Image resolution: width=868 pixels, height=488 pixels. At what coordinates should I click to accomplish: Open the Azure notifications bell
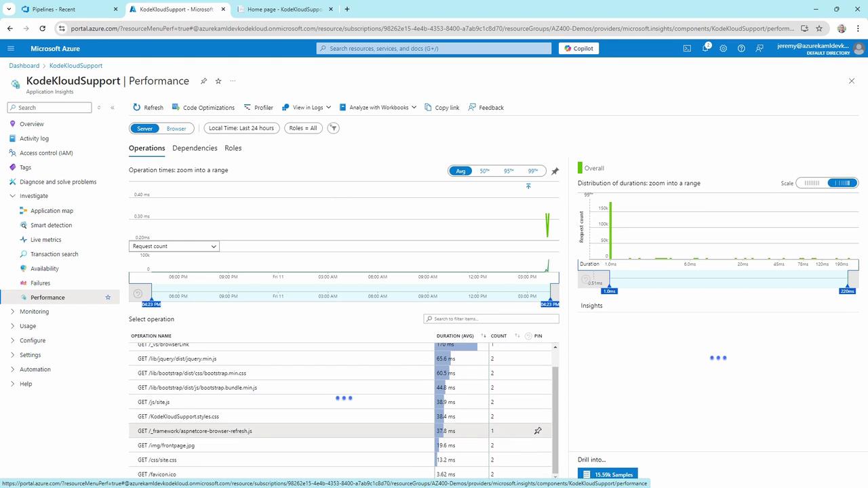tap(705, 48)
